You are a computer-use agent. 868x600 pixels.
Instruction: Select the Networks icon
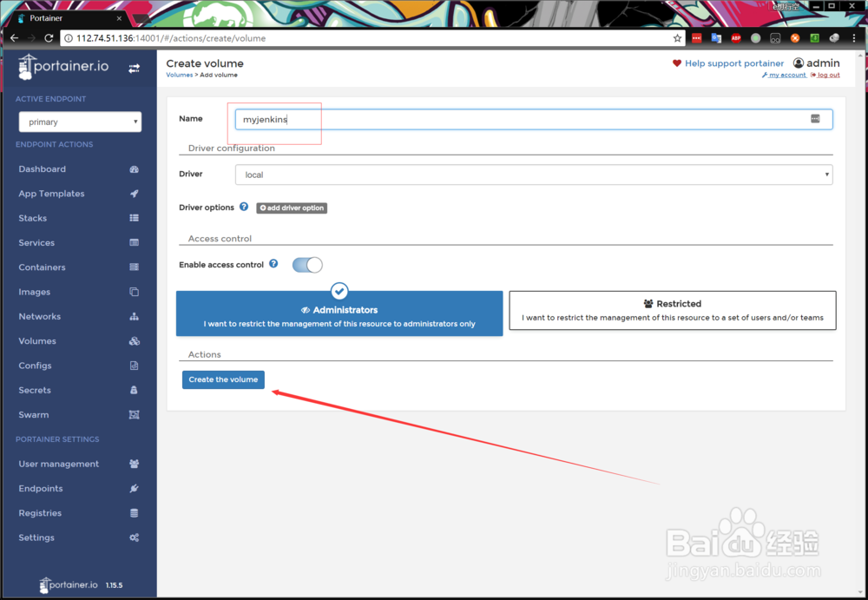[135, 316]
